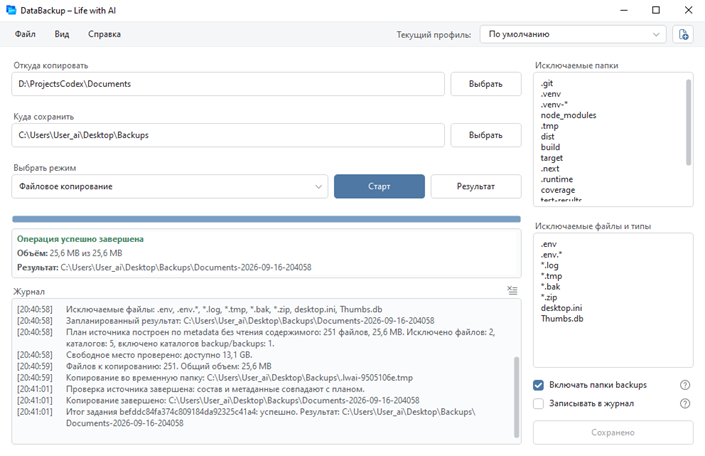Select desktop.ini in excluded files list
This screenshot has width=705, height=456.
click(x=561, y=308)
